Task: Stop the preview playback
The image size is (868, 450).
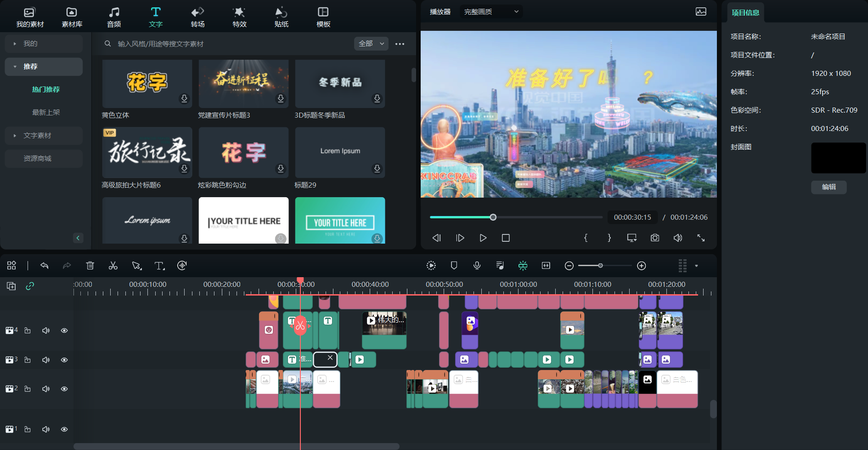Action: tap(506, 238)
